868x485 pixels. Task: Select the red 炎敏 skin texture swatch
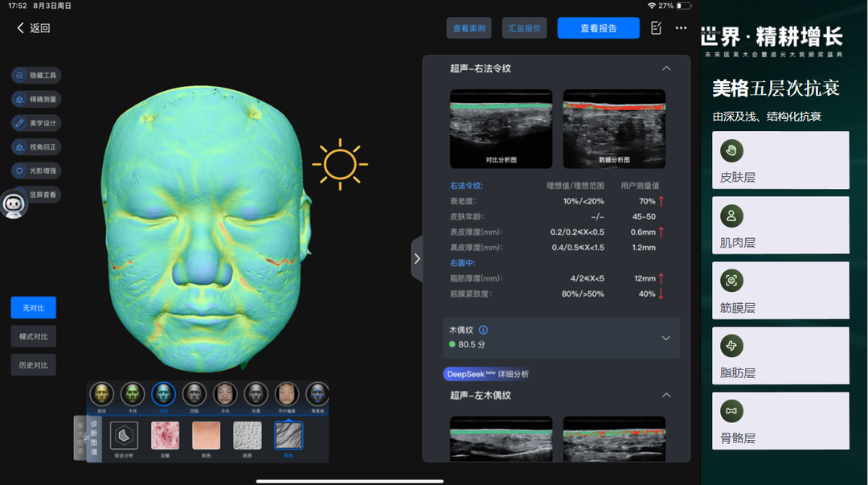tap(165, 436)
